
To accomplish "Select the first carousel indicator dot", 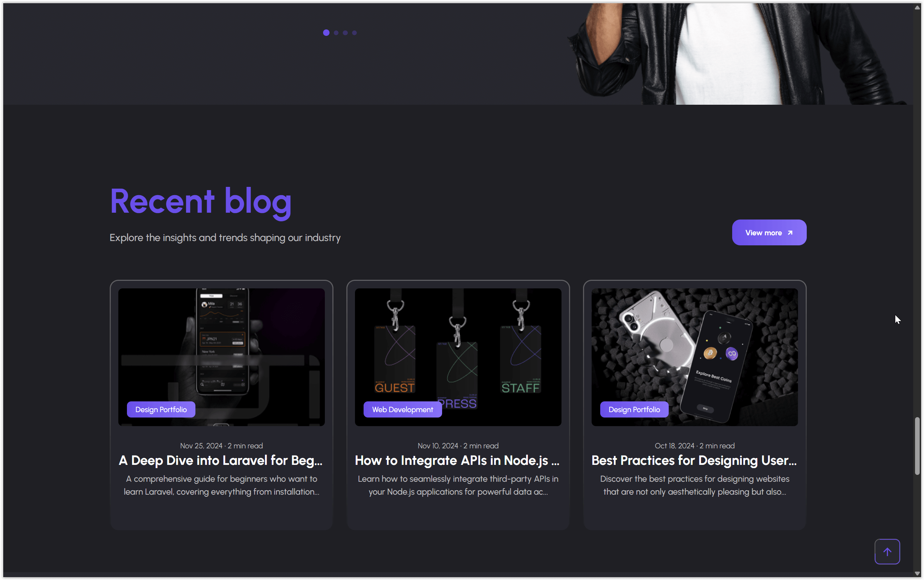I will 326,33.
